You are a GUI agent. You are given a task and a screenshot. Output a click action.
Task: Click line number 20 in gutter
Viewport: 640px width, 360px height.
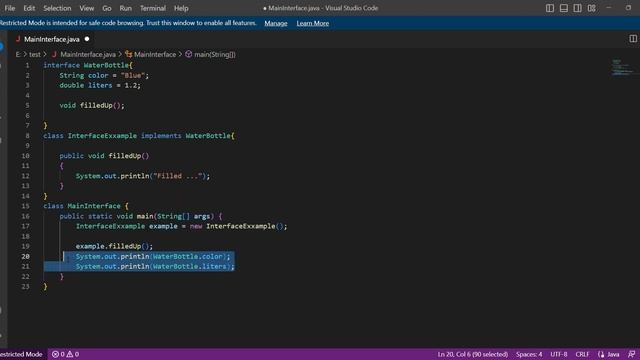tap(25, 256)
